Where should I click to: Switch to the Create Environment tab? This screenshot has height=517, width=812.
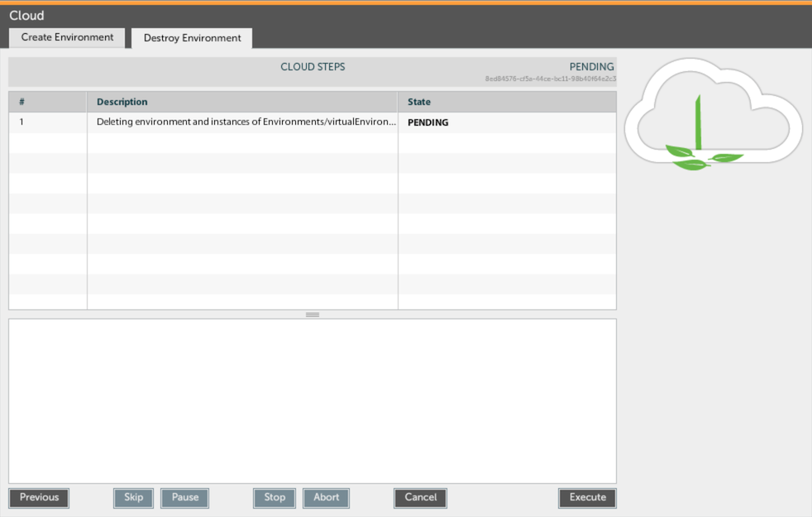(x=67, y=37)
